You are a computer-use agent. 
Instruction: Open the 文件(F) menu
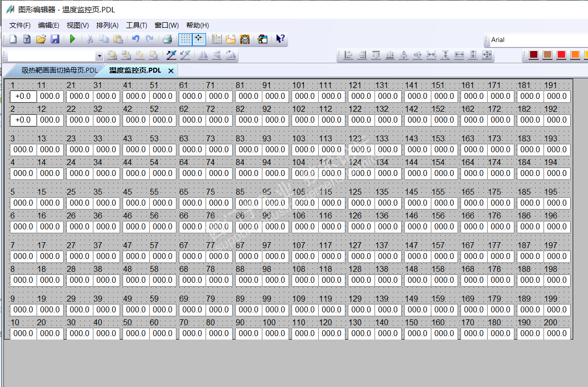pos(20,26)
